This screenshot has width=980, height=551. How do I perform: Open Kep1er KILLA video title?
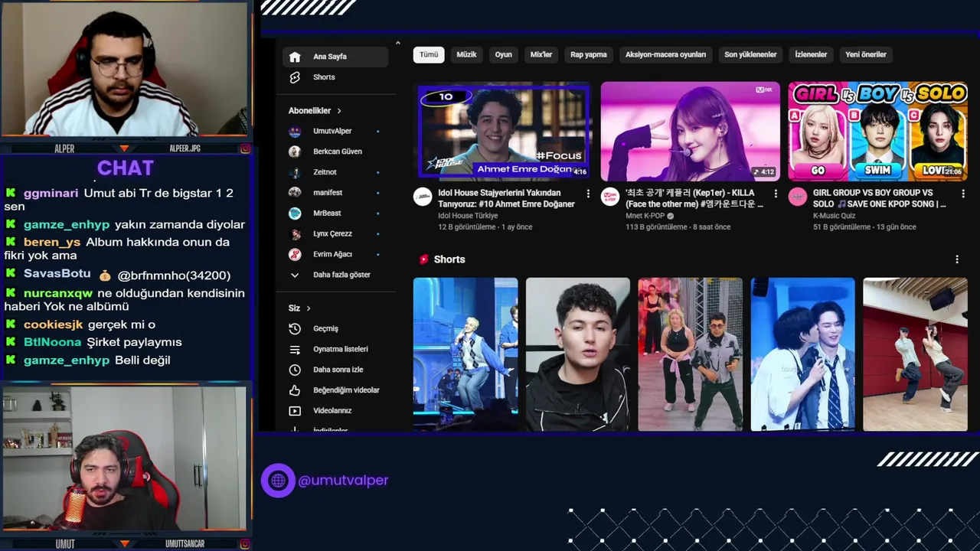[x=694, y=198]
